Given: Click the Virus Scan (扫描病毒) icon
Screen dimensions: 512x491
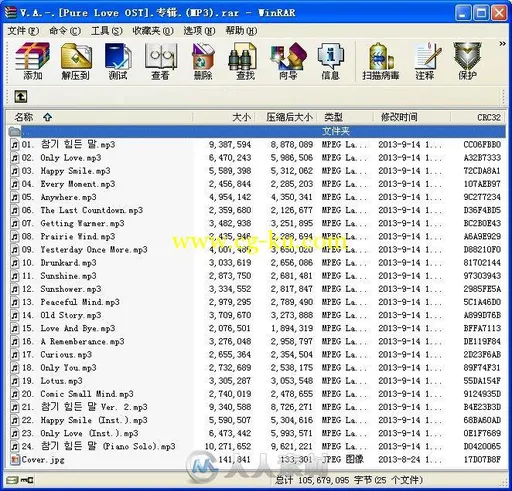Looking at the screenshot, I should point(381,61).
